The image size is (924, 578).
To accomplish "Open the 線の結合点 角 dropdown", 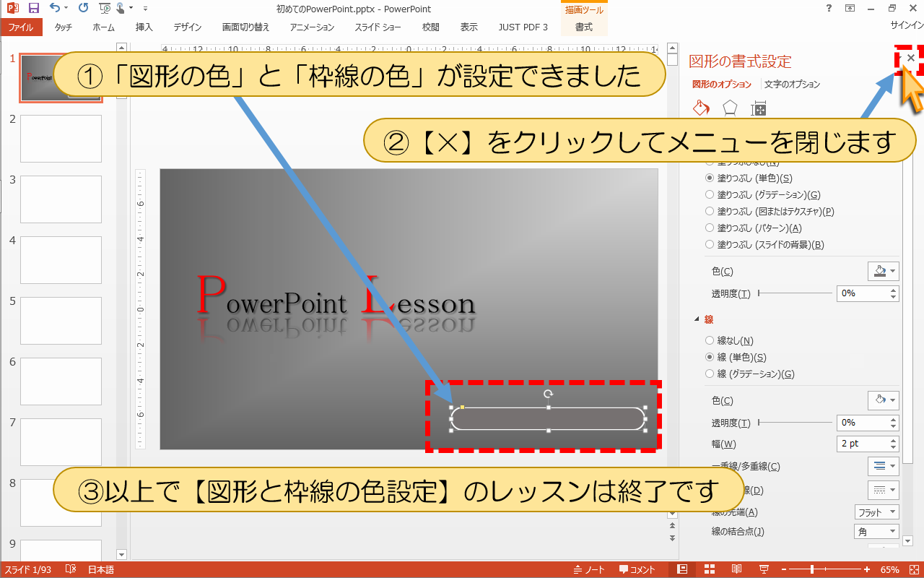I will [x=877, y=532].
